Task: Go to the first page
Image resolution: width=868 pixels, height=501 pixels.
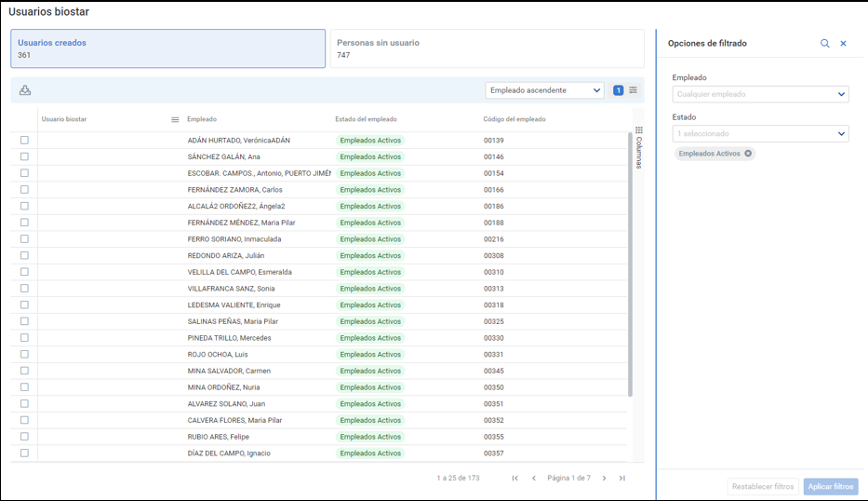Action: 514,478
